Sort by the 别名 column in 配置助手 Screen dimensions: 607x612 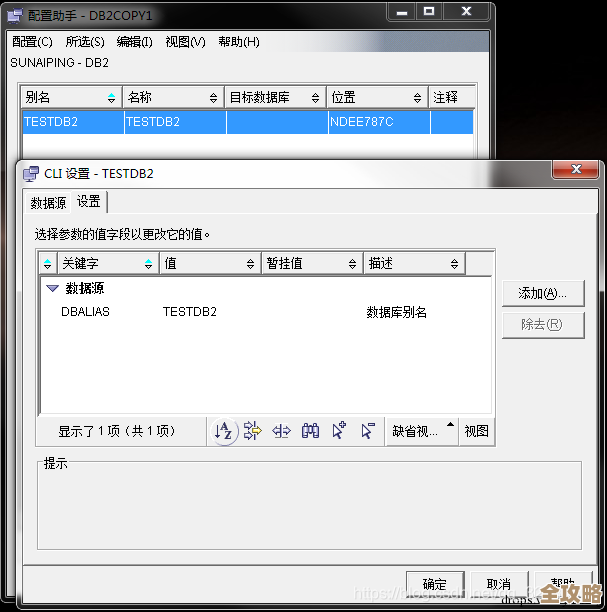coord(71,97)
